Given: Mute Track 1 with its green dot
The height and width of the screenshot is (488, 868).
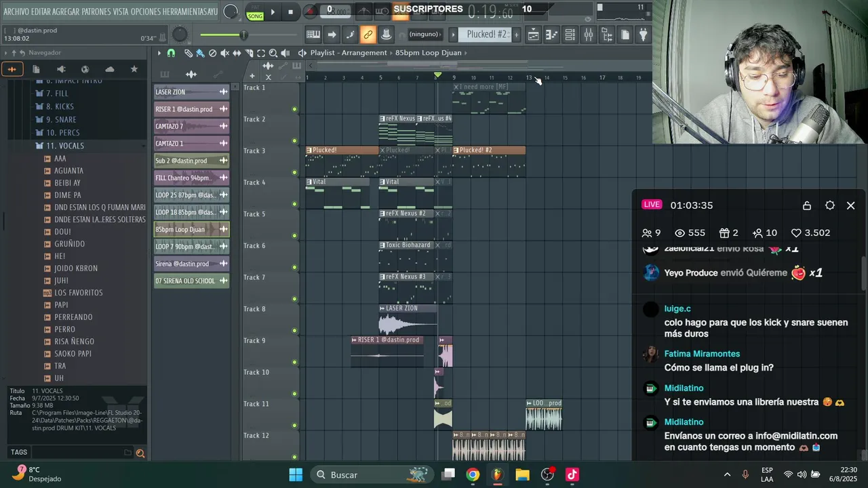Looking at the screenshot, I should (x=294, y=109).
